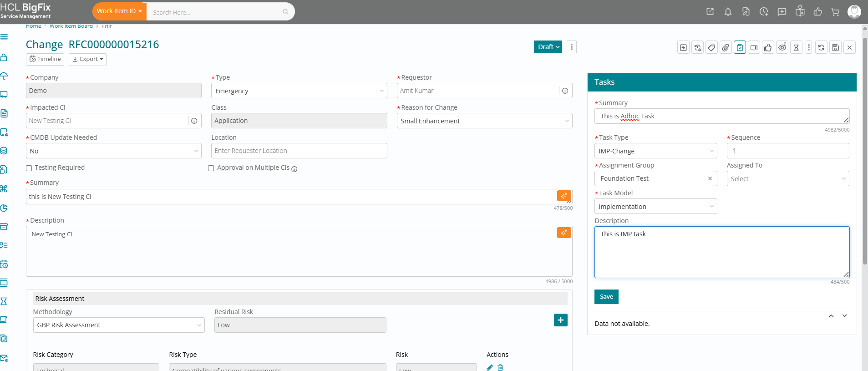Go to Home breadcrumb

pos(33,26)
